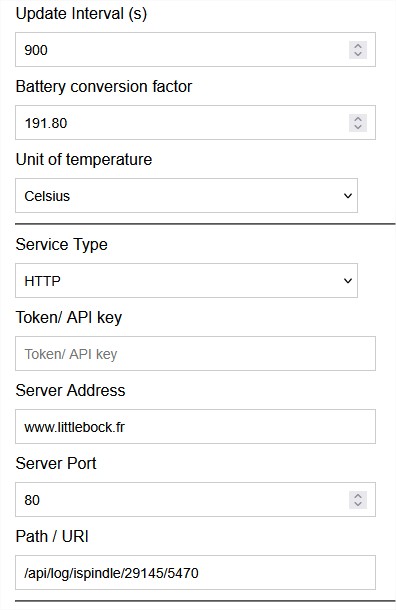Increase Server Port with up arrow

358,496
